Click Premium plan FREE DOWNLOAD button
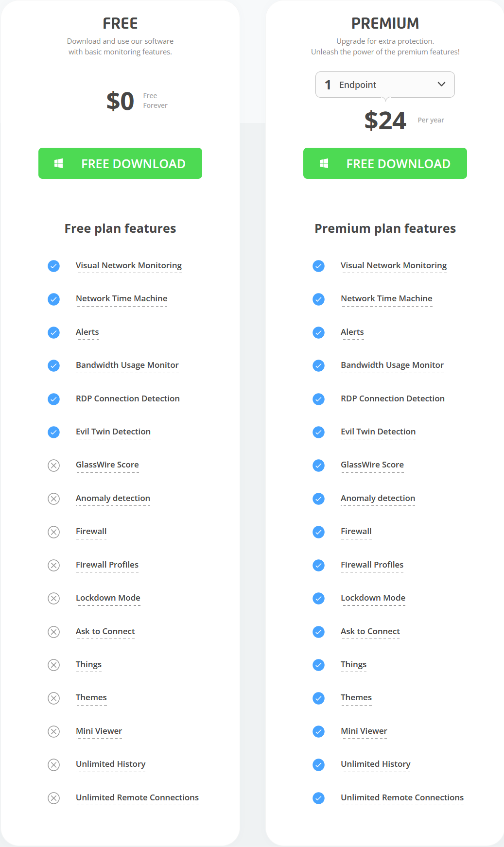This screenshot has height=847, width=504. (385, 163)
